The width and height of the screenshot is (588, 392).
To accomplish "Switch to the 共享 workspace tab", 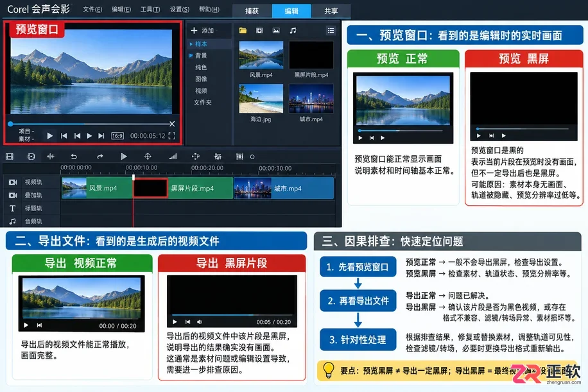I will click(x=331, y=11).
